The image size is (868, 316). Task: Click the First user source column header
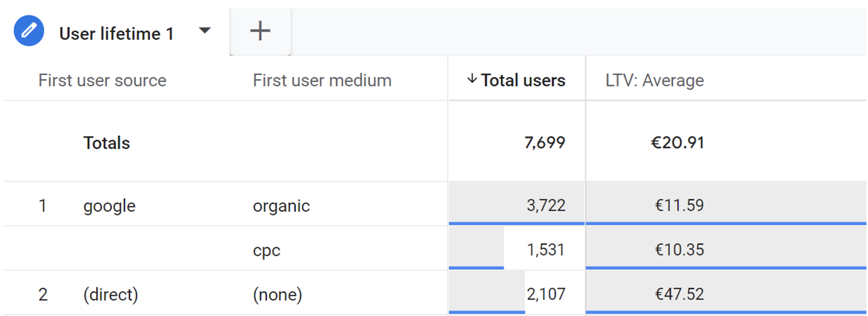(x=102, y=80)
